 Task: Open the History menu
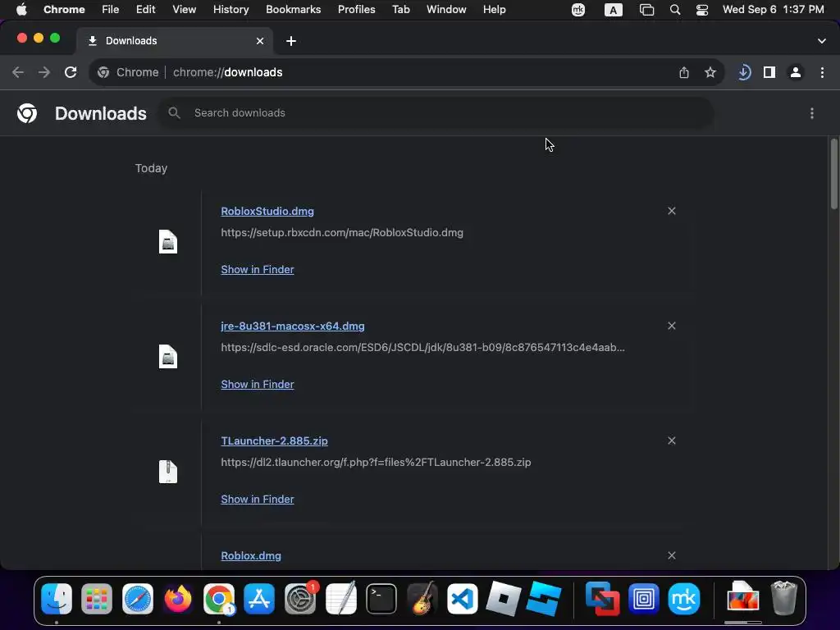(x=231, y=10)
